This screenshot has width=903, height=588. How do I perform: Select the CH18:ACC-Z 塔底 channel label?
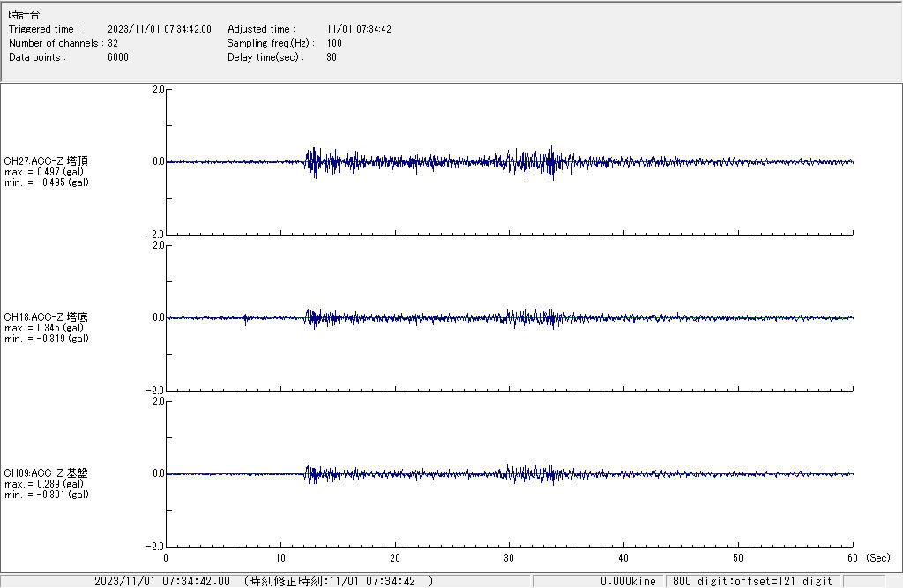pos(46,317)
